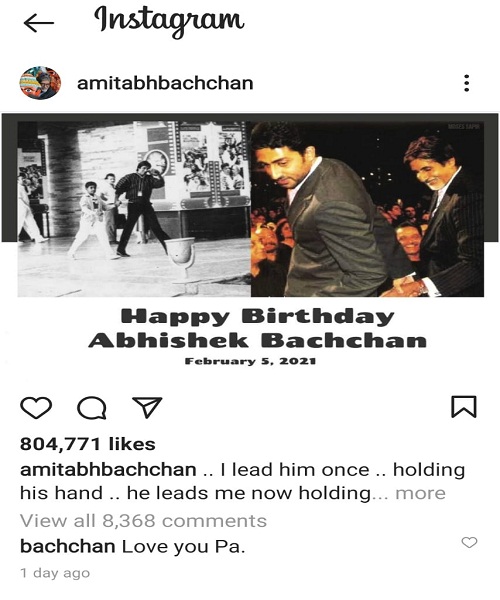Open the 804,771 likes list
Screen dimensions: 500x600
(88, 444)
